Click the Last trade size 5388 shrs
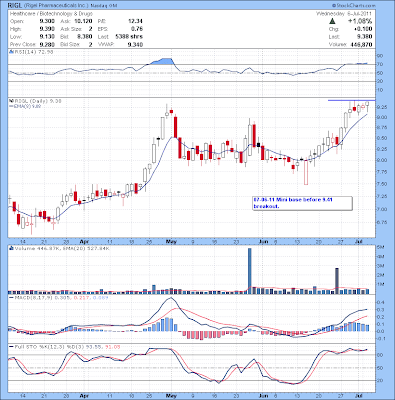The width and height of the screenshot is (395, 400). 129,37
